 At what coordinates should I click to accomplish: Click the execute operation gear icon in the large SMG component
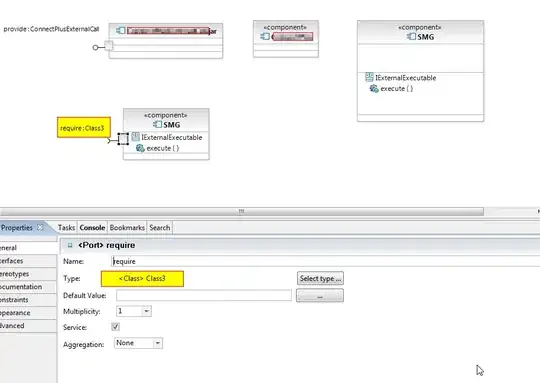374,89
